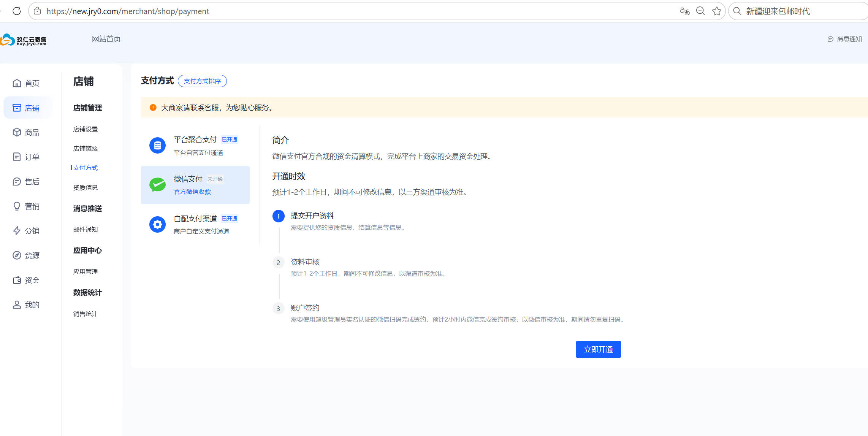Viewport: 868px width, 436px height.
Task: Select the 平台聚合支付 payment option
Action: click(195, 146)
